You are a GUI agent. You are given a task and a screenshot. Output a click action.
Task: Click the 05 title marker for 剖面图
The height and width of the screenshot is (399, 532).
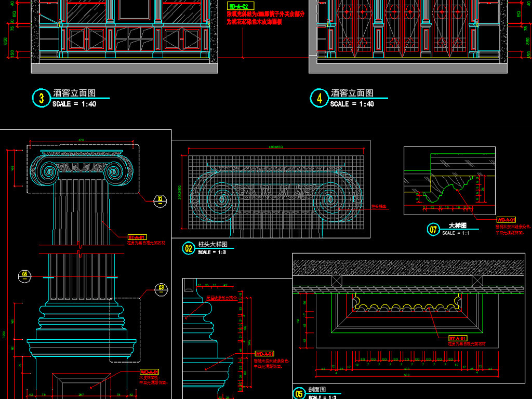point(299,393)
